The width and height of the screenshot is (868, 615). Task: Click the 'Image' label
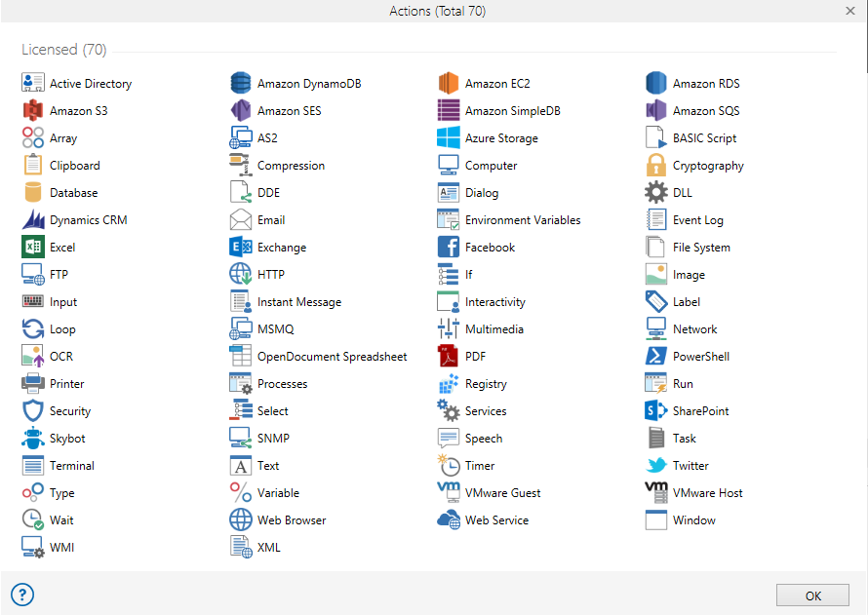tap(689, 275)
